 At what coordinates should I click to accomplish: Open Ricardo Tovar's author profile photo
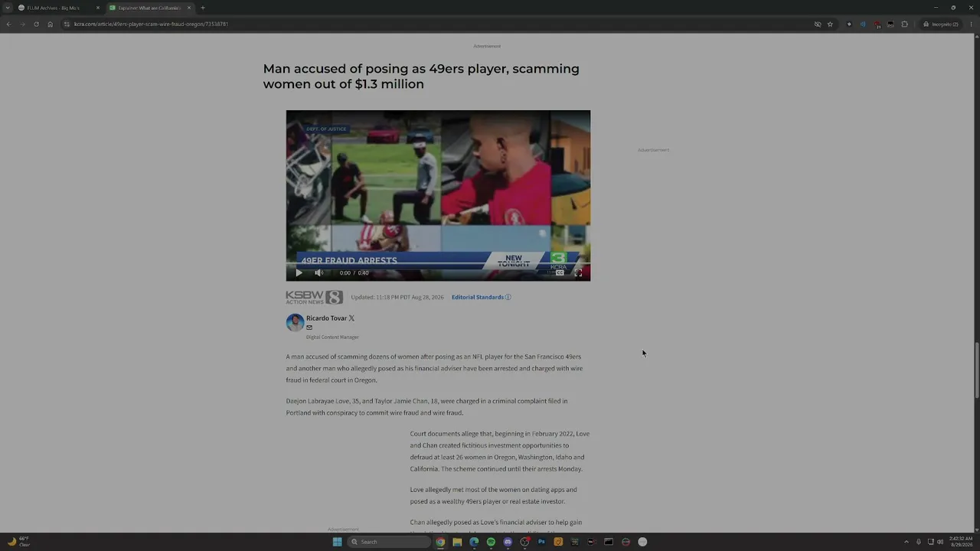click(295, 322)
